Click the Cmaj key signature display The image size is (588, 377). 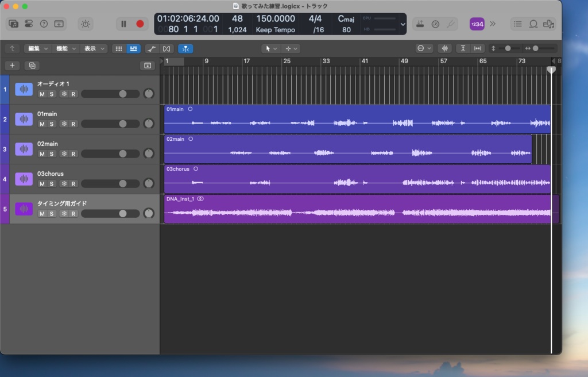click(x=346, y=19)
